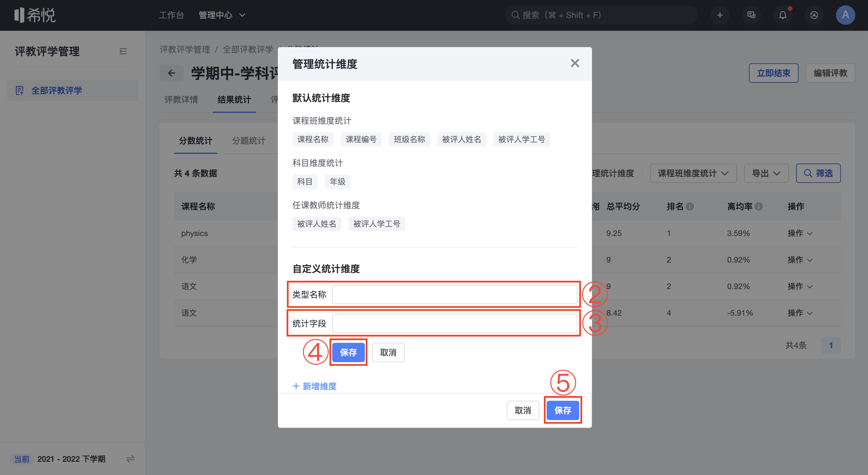Click physics table cell
This screenshot has height=475, width=868.
(194, 233)
